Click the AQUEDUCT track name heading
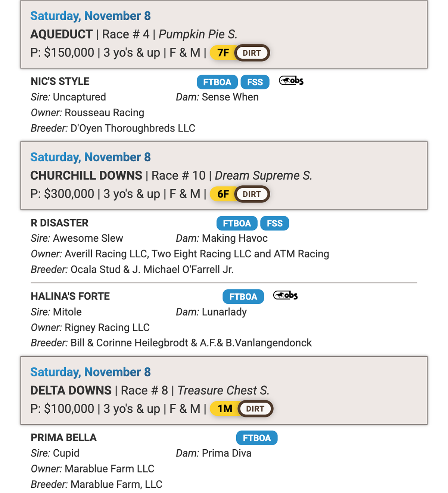Viewport: 448px width, 493px height. pyautogui.click(x=62, y=34)
